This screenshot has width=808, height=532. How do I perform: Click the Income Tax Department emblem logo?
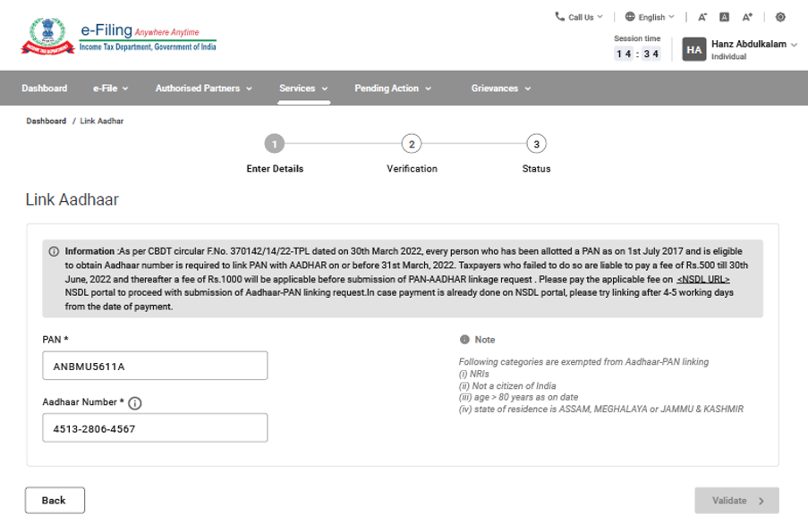click(x=47, y=36)
